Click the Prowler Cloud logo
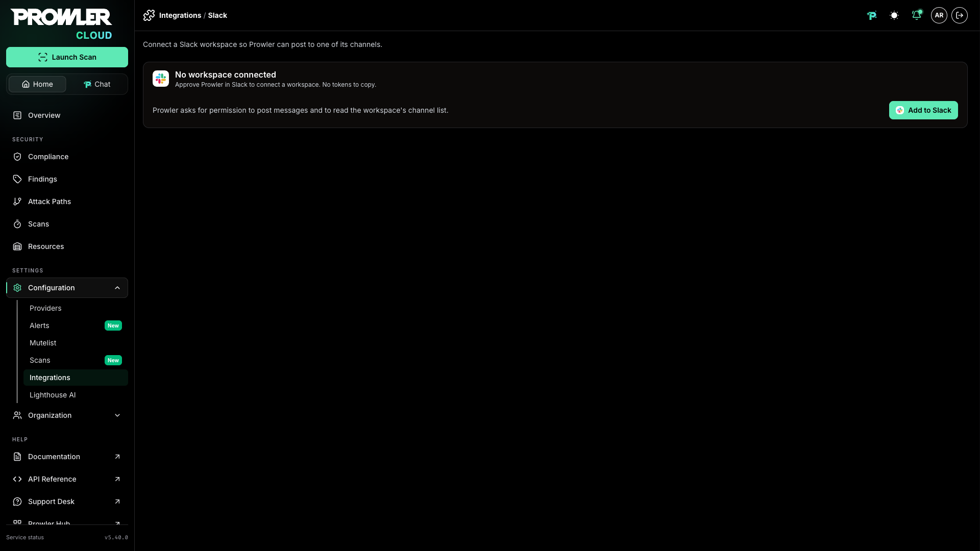980x551 pixels. click(x=61, y=24)
